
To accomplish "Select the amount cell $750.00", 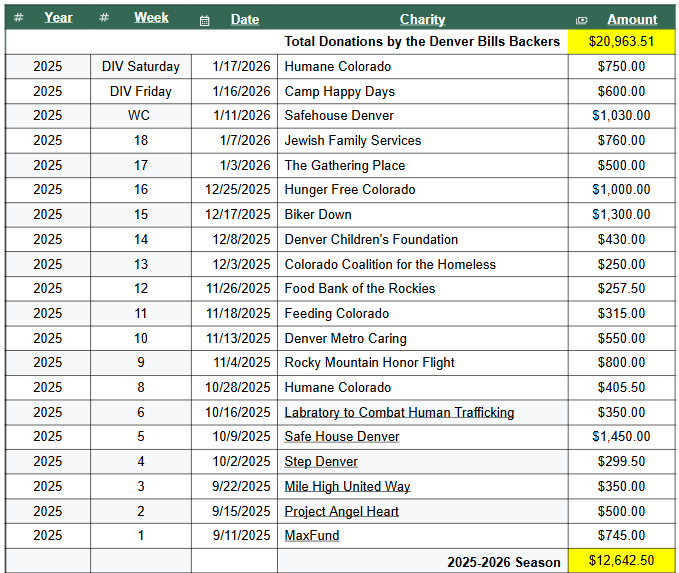I will (x=621, y=67).
